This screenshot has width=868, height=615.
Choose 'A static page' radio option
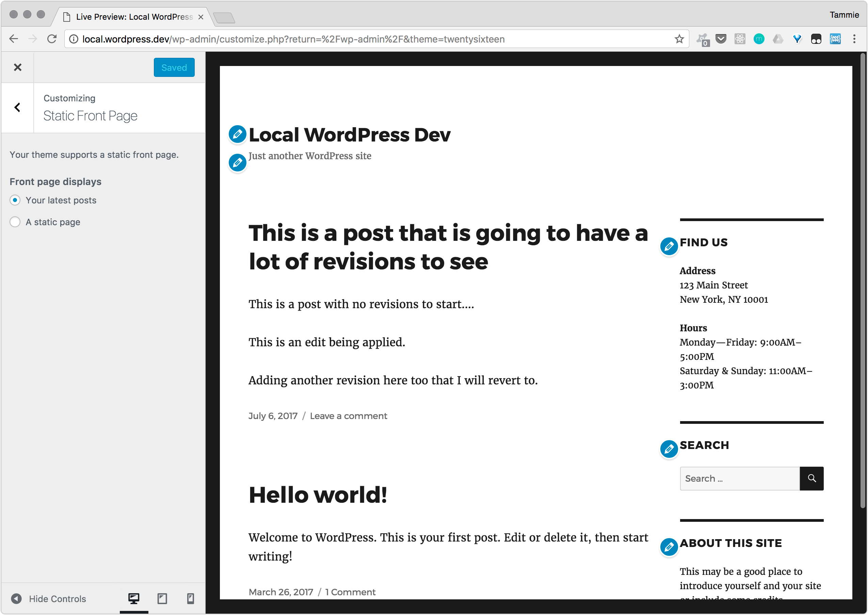[15, 222]
